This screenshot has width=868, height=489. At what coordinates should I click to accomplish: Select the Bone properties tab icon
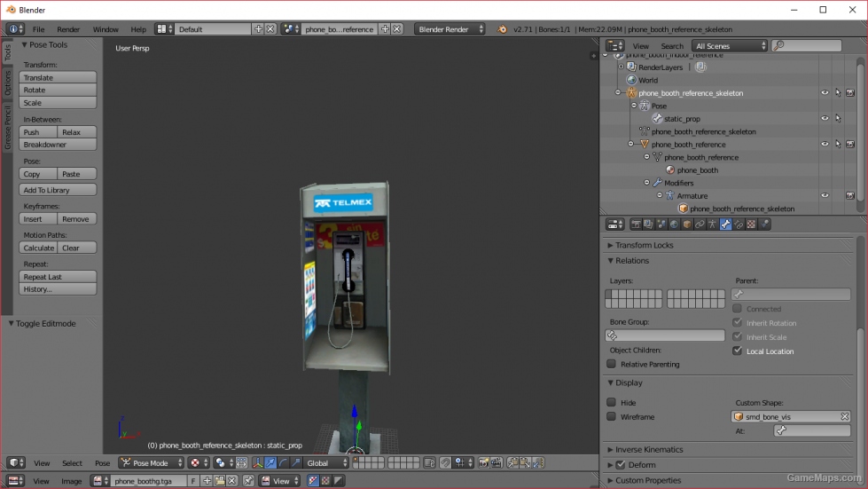[x=726, y=225]
